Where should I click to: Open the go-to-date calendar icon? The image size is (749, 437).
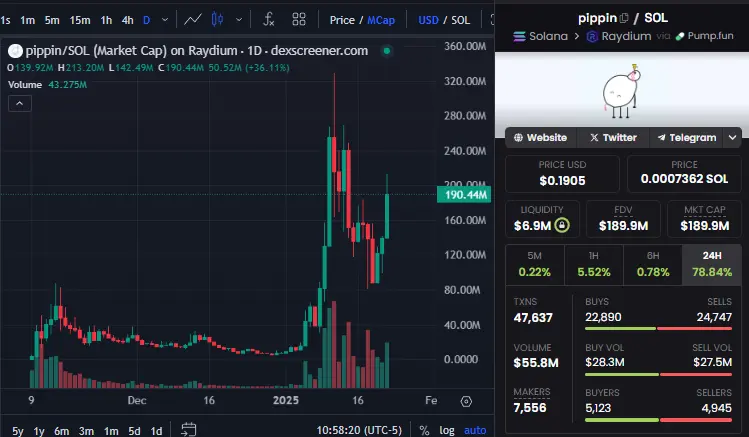[189, 429]
